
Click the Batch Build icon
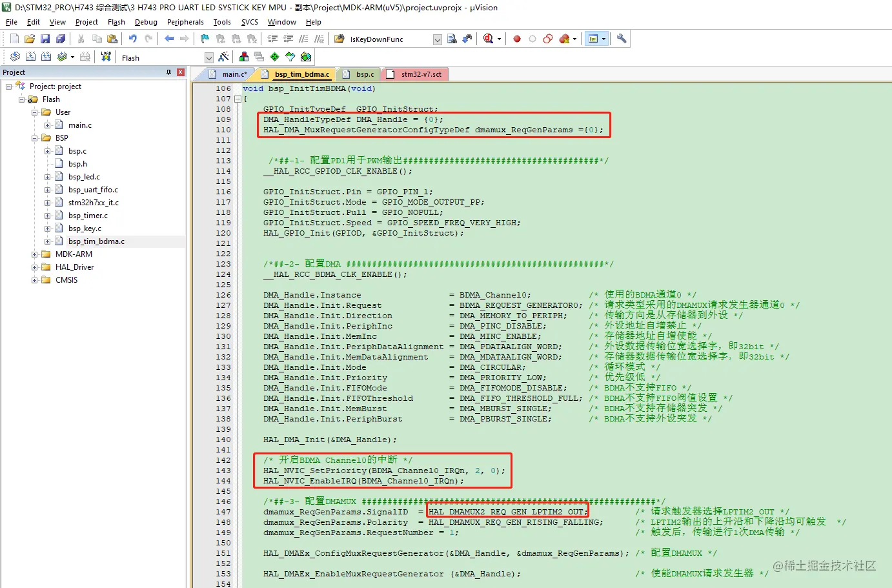point(62,57)
